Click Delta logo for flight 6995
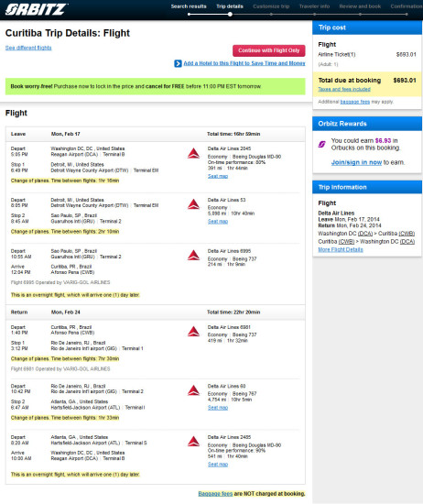423x504 pixels. point(193,256)
